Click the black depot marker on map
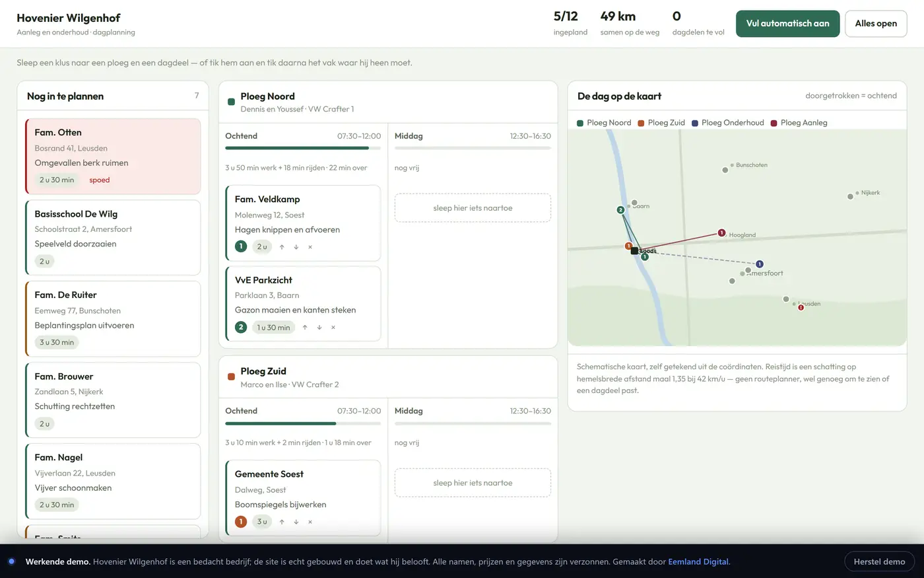The height and width of the screenshot is (578, 924). tap(634, 251)
